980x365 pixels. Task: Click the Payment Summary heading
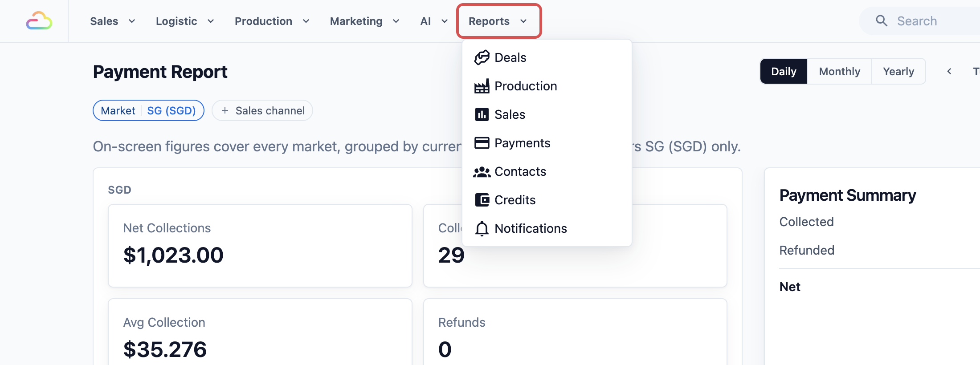848,195
